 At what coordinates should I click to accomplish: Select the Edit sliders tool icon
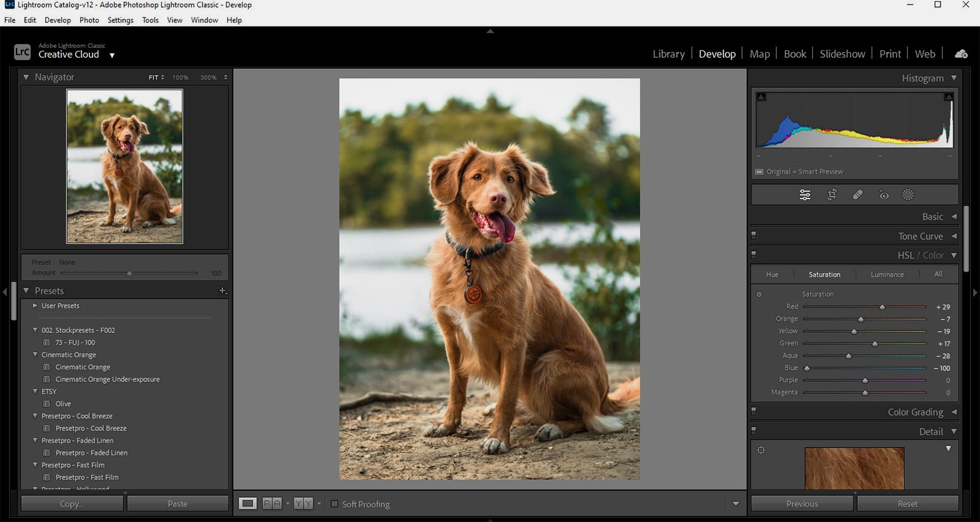pyautogui.click(x=805, y=195)
